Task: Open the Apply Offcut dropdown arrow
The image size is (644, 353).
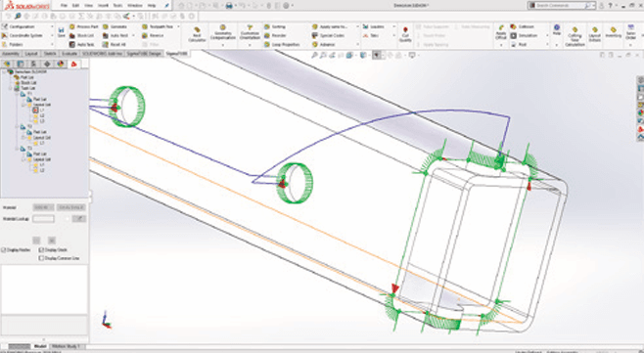Action: pyautogui.click(x=501, y=44)
